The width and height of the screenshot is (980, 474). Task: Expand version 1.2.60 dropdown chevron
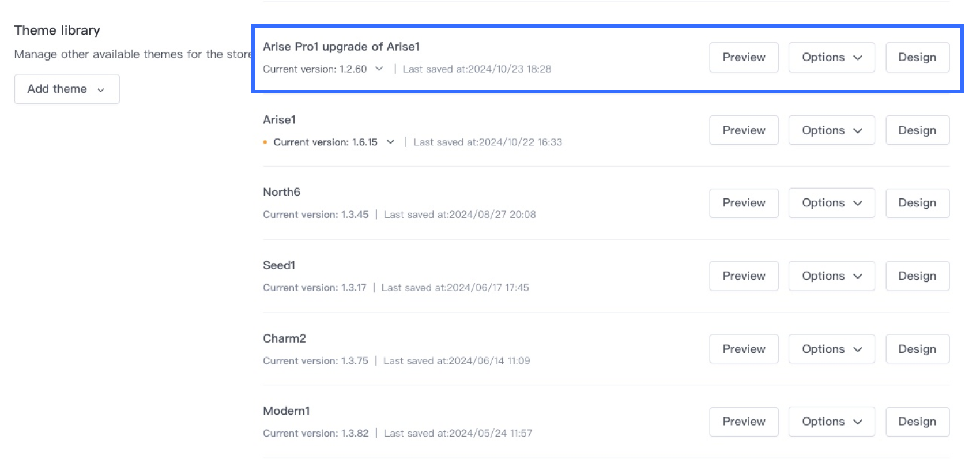pos(379,69)
